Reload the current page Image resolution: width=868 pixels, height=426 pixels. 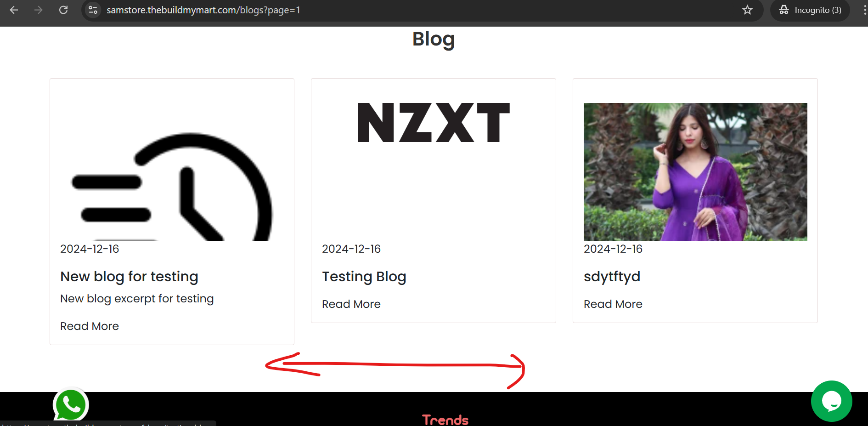point(63,10)
